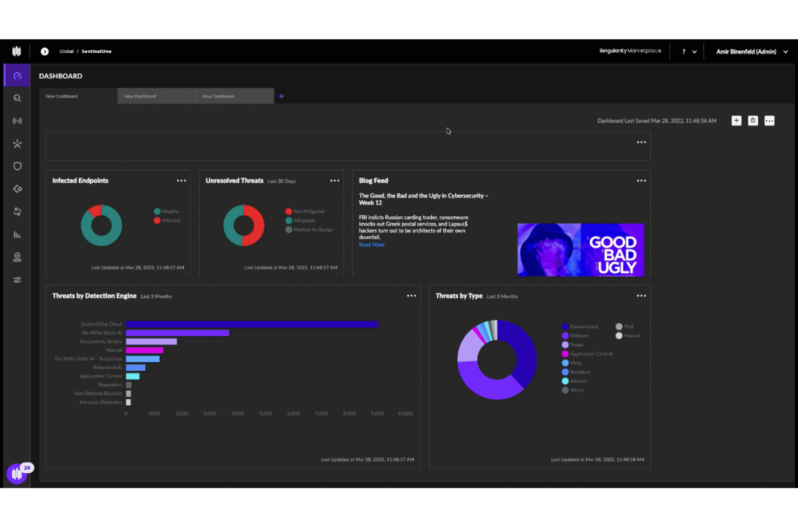Image resolution: width=798 pixels, height=532 pixels.
Task: Open the Infected Endpoints widget options
Action: [x=181, y=180]
